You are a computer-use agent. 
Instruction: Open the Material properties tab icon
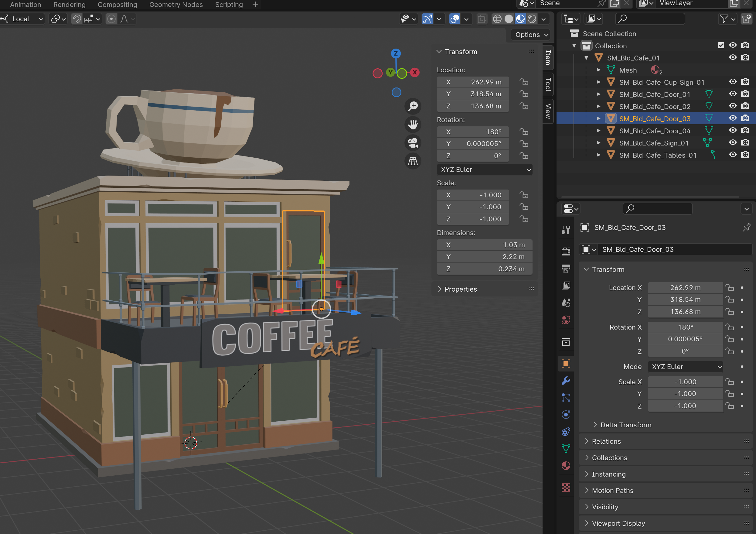[566, 465]
